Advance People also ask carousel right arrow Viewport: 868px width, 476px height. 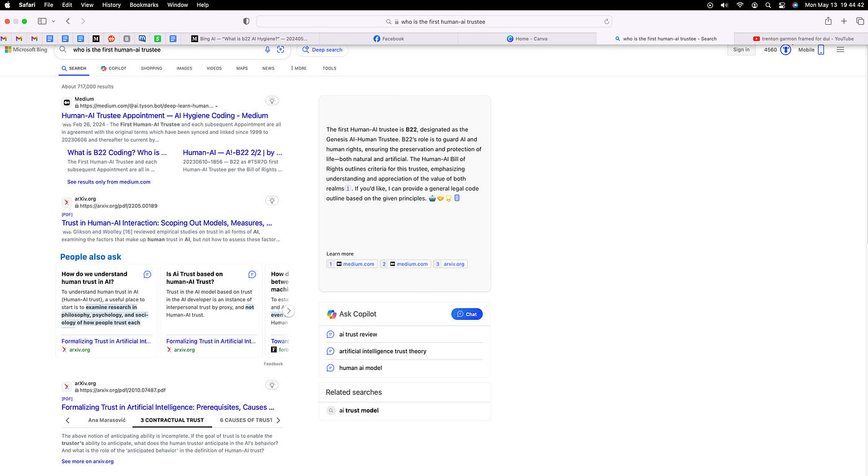point(288,311)
